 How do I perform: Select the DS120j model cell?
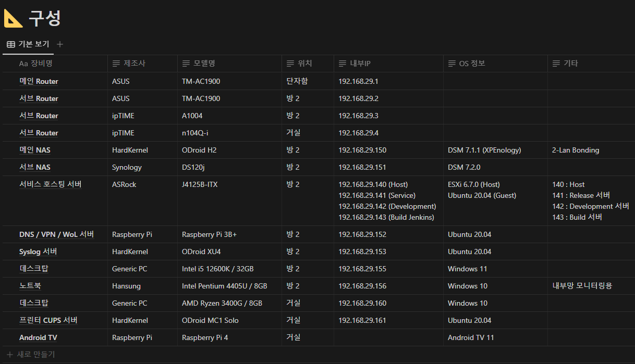[x=229, y=167]
